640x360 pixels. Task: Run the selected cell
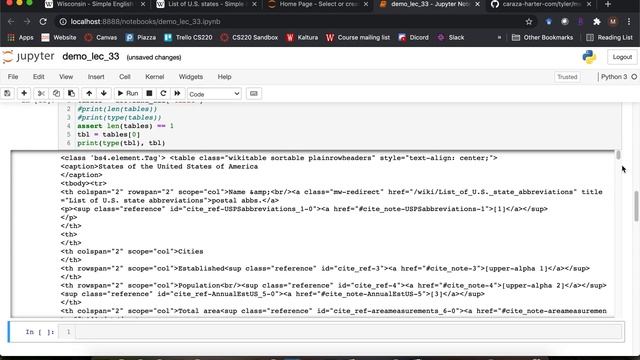[x=128, y=93]
